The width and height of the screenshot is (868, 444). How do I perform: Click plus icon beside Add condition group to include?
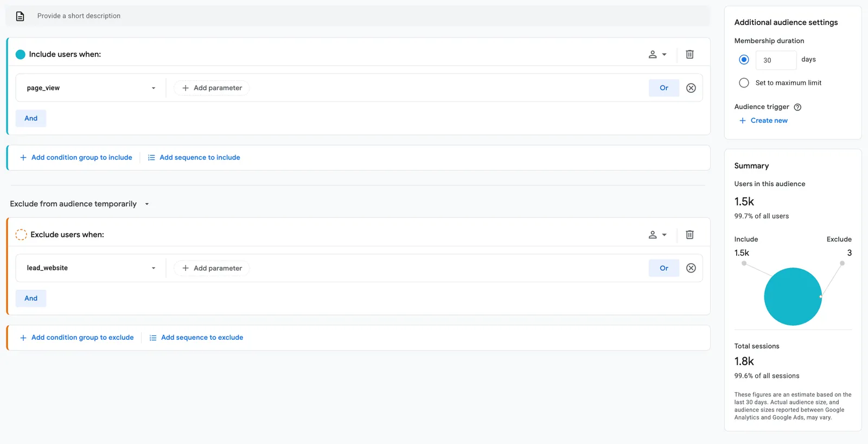(x=23, y=157)
